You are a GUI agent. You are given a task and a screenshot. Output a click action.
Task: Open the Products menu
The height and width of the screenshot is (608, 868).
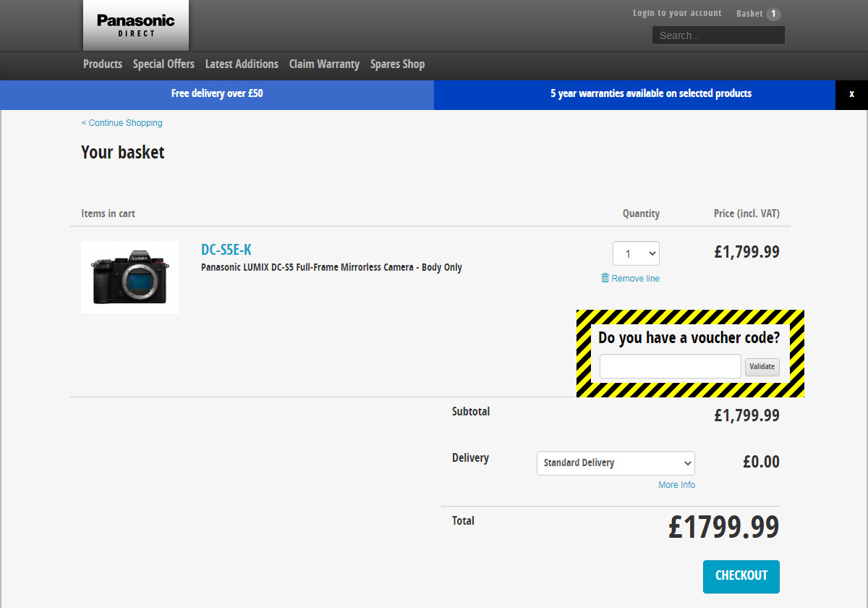pyautogui.click(x=103, y=64)
